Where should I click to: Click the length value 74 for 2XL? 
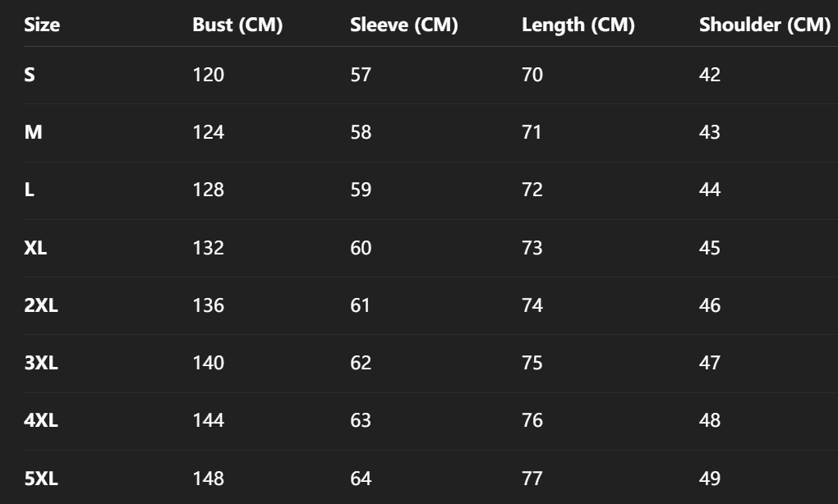[532, 305]
